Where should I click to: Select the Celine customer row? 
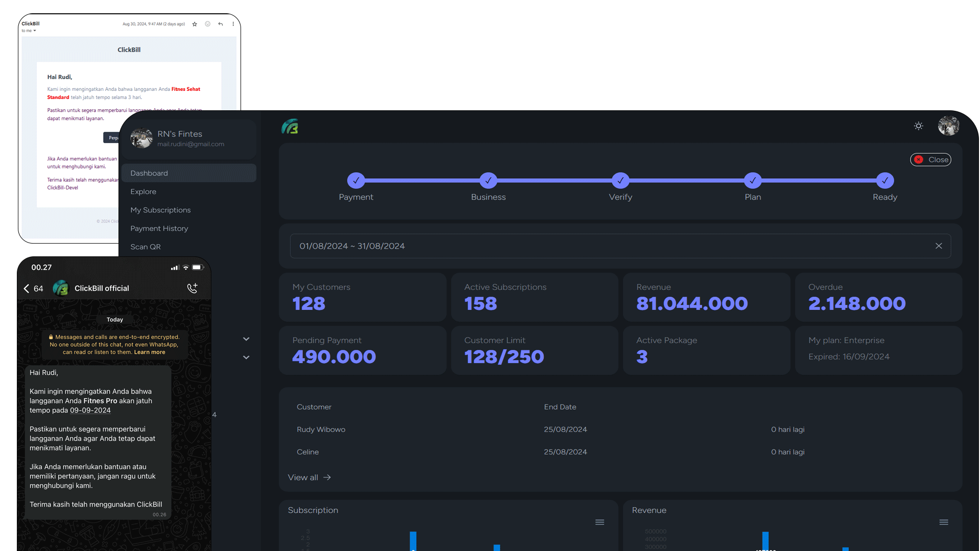click(620, 452)
